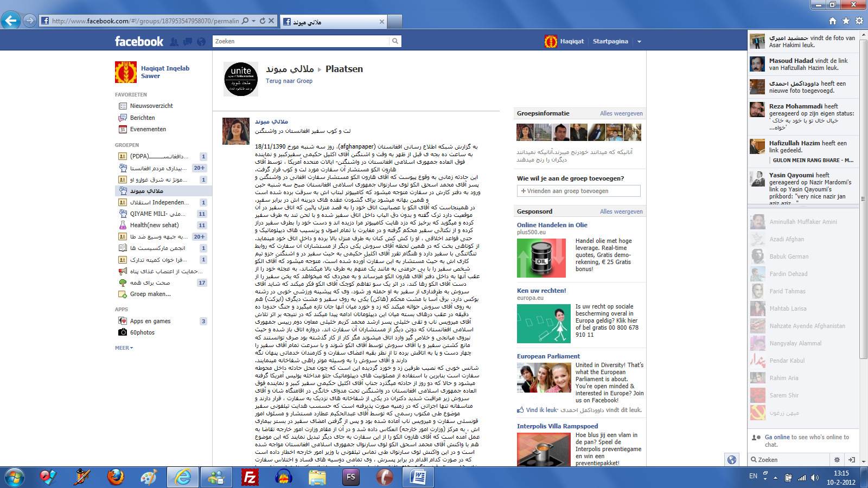Image resolution: width=868 pixels, height=488 pixels.
Task: Open Evenementen in the left sidebar
Action: click(x=148, y=129)
